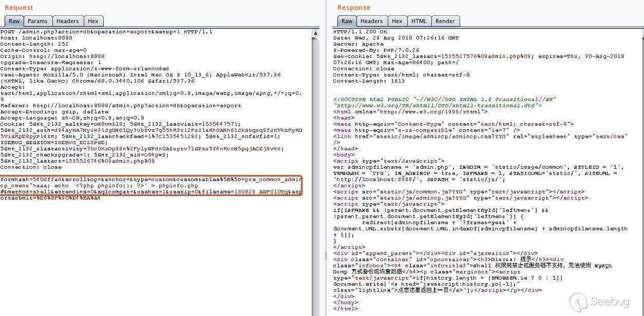This screenshot has height=316, width=644.
Task: Click the div class="container" cpcontainer line
Action: 448,260
